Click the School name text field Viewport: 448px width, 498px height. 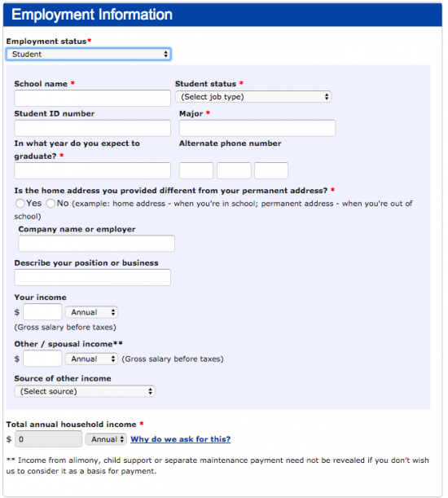[x=92, y=98]
